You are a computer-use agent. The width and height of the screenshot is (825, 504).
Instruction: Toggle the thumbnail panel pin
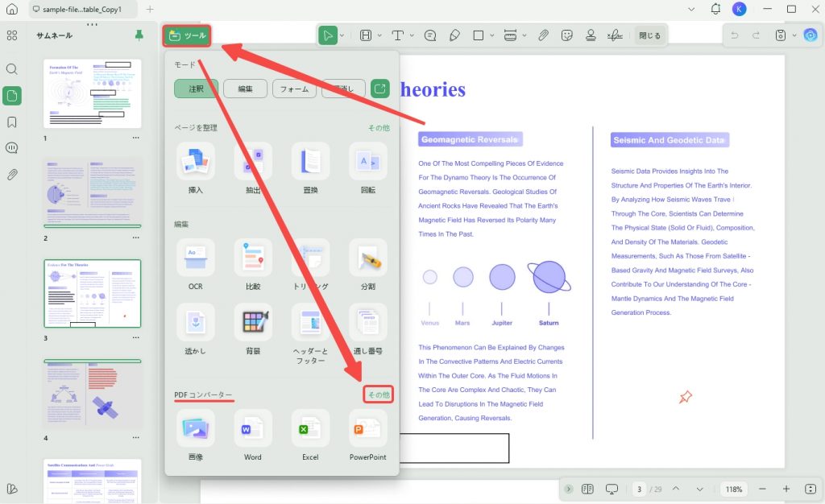(139, 35)
